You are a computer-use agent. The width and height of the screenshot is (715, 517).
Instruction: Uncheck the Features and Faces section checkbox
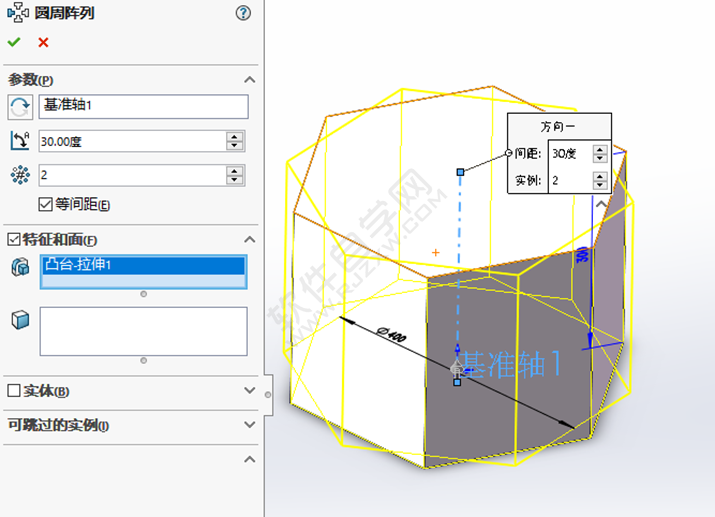pyautogui.click(x=14, y=239)
